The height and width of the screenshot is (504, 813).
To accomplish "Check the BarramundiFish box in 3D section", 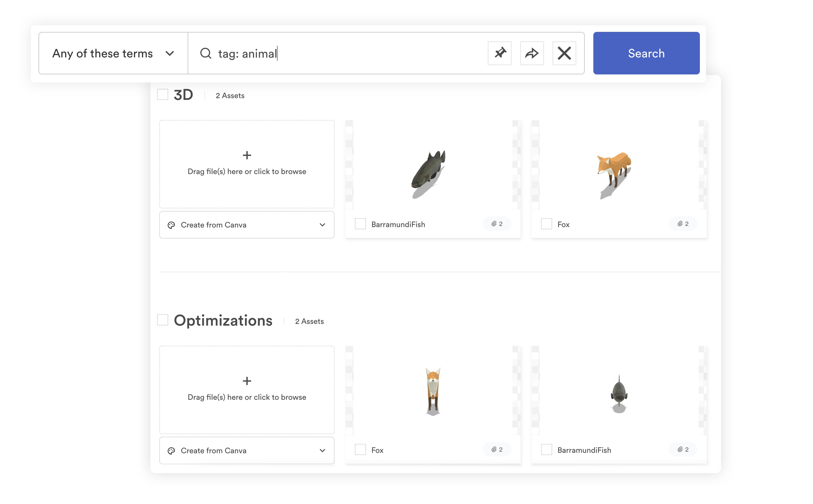I will 360,224.
